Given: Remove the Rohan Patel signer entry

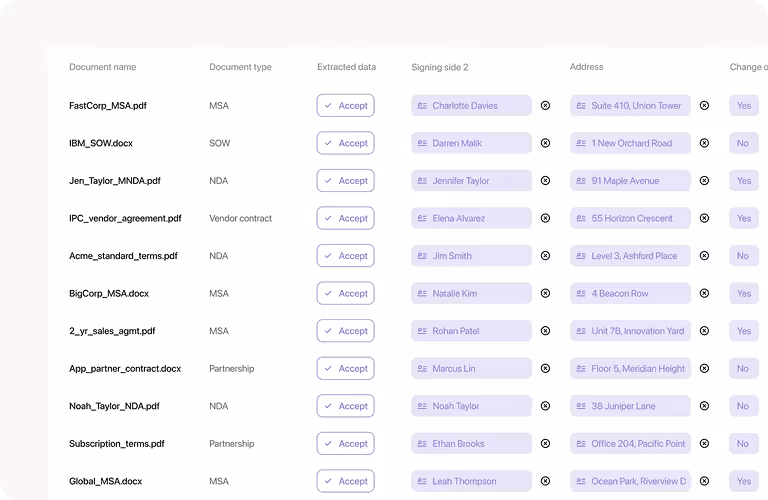Looking at the screenshot, I should (545, 331).
